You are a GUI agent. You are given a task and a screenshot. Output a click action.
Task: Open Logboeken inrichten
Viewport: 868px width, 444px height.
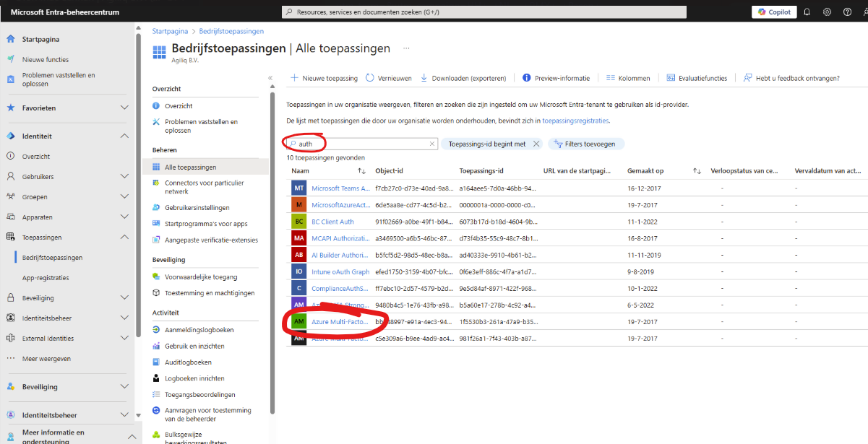coord(194,378)
